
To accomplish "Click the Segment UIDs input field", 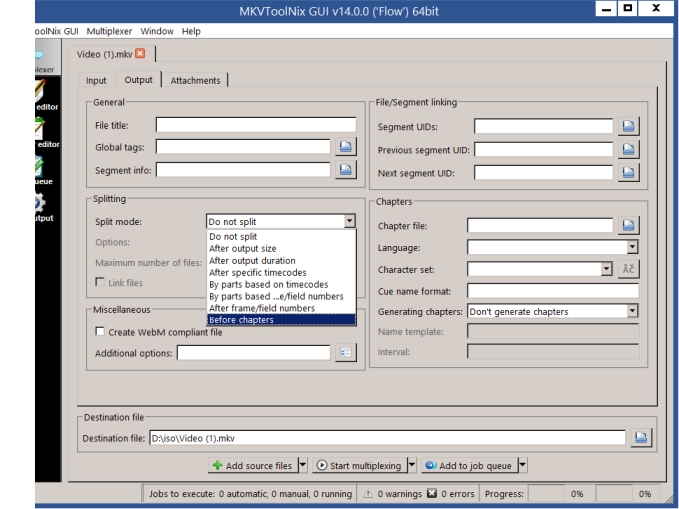I will [543, 126].
